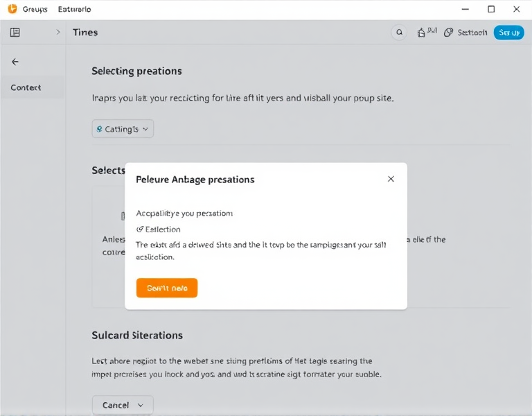The image size is (532, 416).
Task: Open the Settooh toolbar option
Action: tap(472, 33)
